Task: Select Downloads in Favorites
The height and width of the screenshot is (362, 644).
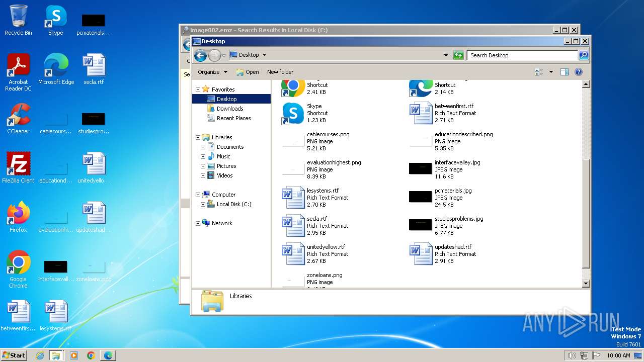Action: click(x=225, y=109)
